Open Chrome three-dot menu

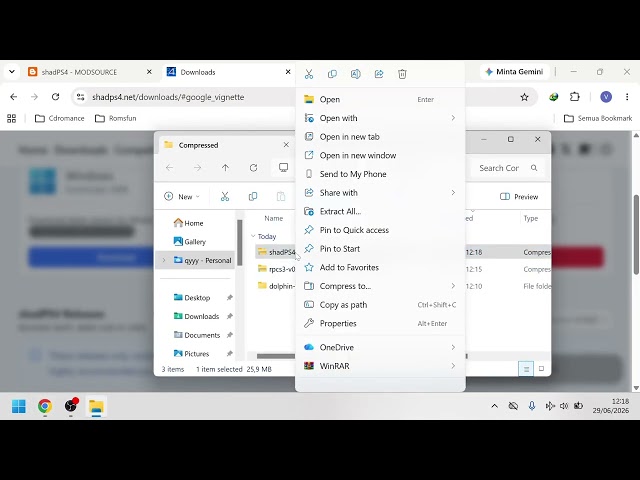[627, 97]
